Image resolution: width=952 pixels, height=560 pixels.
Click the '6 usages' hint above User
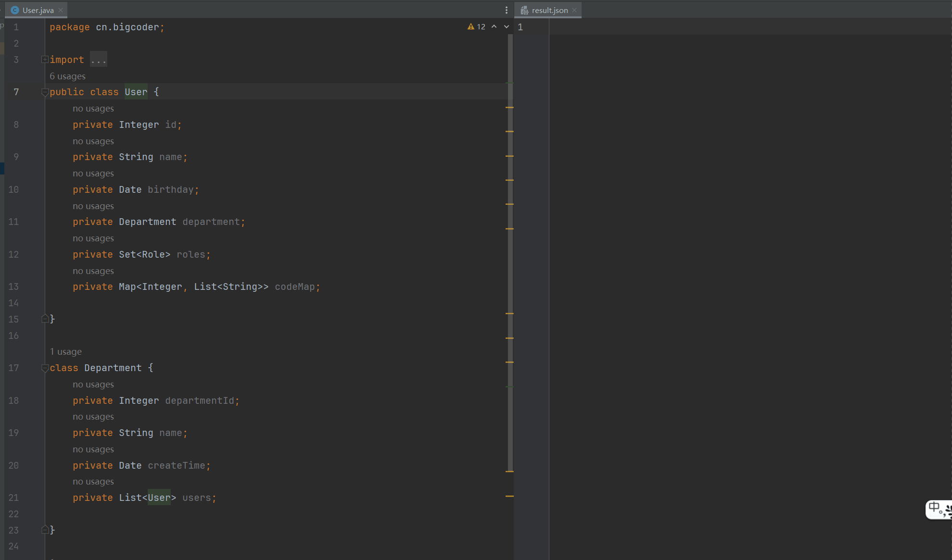click(67, 76)
